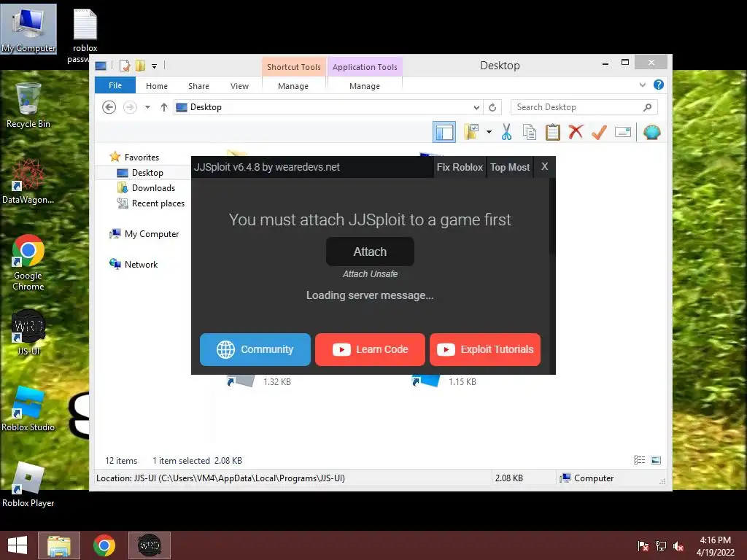The image size is (747, 560).
Task: Refresh the Desktop folder view
Action: (x=492, y=108)
